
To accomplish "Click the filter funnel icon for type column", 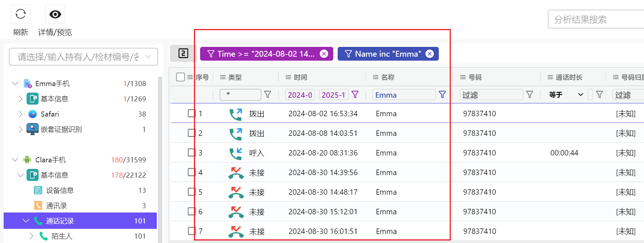I will click(x=267, y=94).
